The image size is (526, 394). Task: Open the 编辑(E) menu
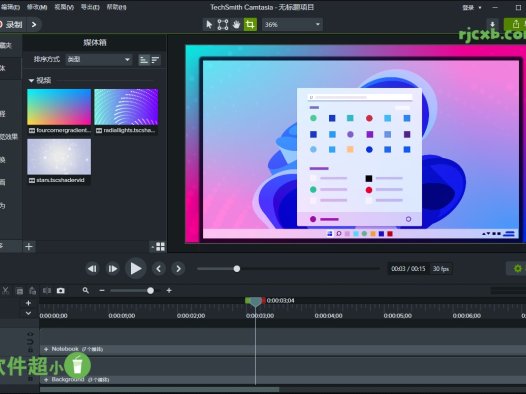click(10, 7)
